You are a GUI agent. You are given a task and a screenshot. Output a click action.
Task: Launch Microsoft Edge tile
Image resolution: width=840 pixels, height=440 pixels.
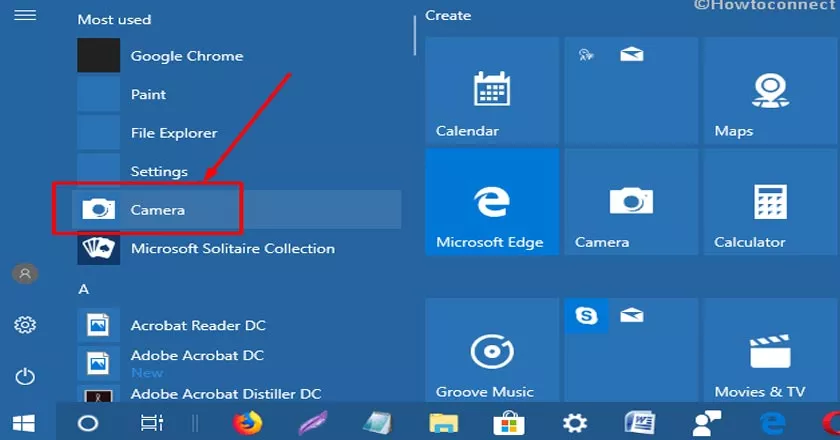pyautogui.click(x=492, y=202)
